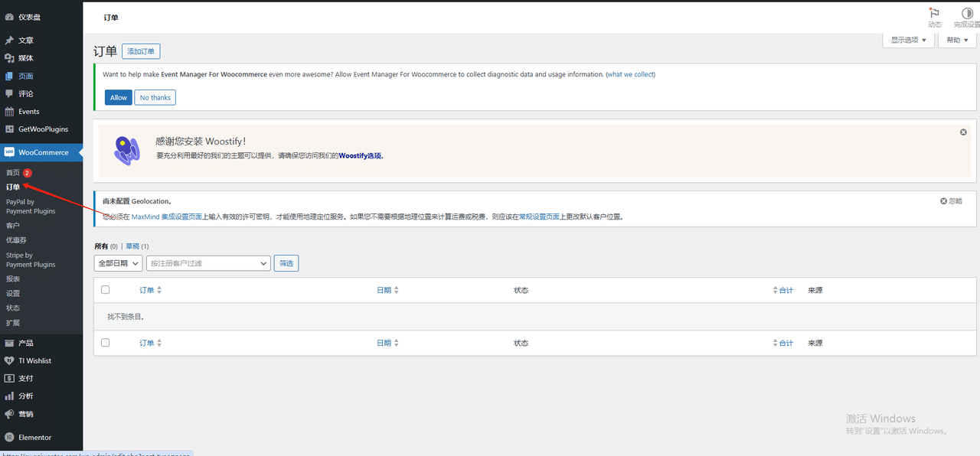Open the MaxMind 集成设置页面 link
This screenshot has width=980, height=456.
coord(167,217)
